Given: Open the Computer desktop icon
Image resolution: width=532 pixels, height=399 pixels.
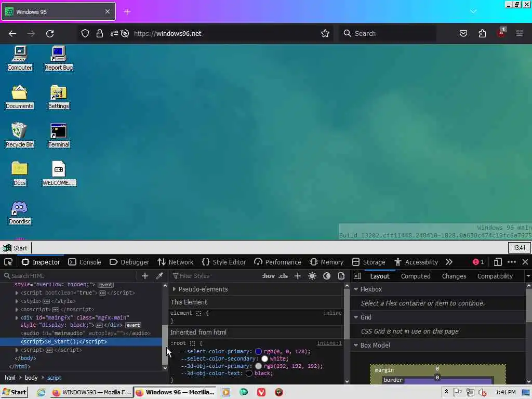Looking at the screenshot, I should (20, 58).
